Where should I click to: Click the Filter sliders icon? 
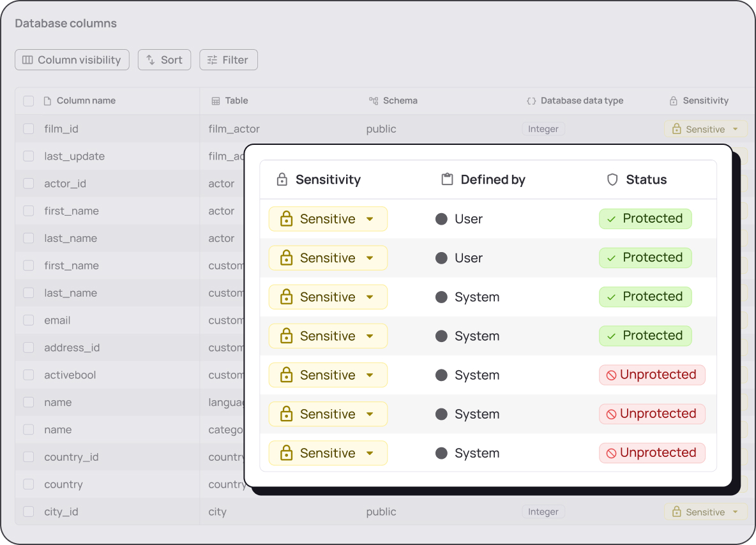pyautogui.click(x=212, y=60)
